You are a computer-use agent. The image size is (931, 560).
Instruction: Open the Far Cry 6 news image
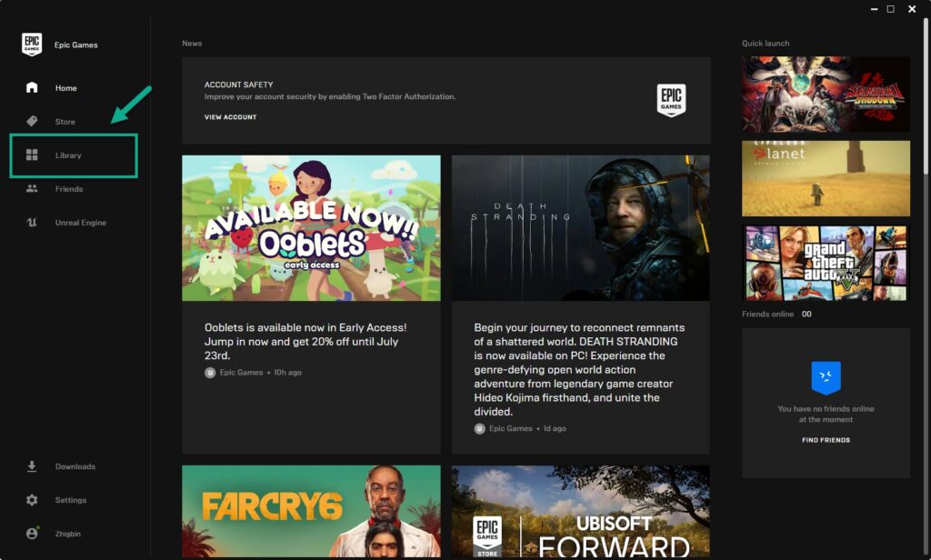click(x=311, y=511)
